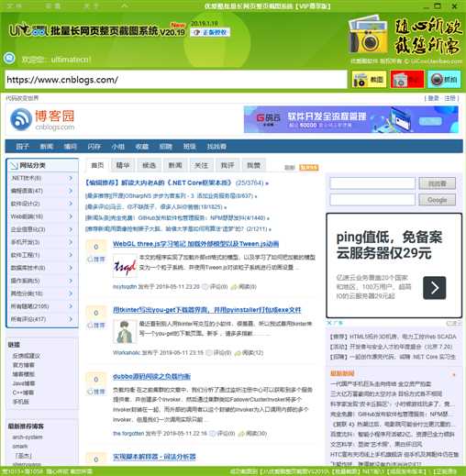Click 推荐 under the dubbo post
The image size is (466, 476).
pyautogui.click(x=96, y=392)
